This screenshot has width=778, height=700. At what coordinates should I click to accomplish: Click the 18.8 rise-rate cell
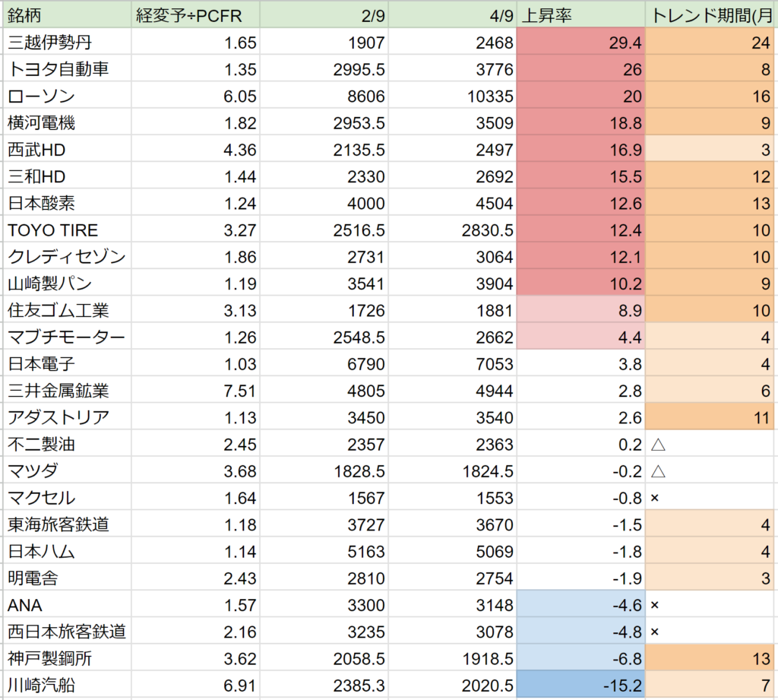(x=581, y=122)
